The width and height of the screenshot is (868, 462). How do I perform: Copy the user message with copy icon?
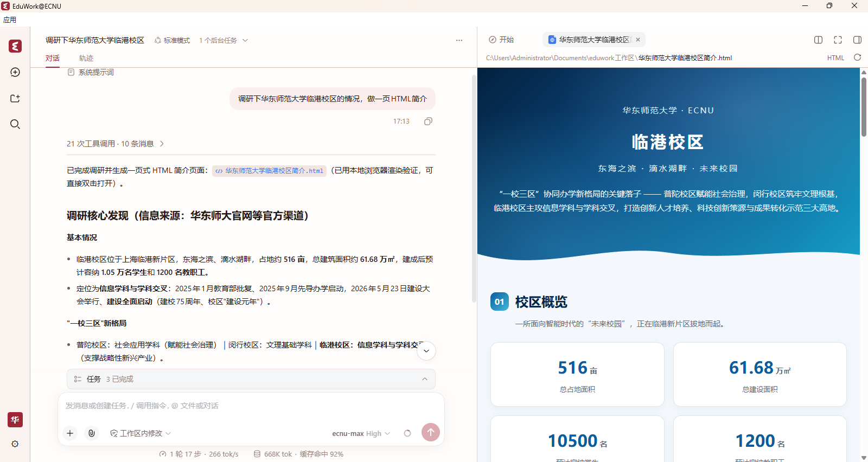click(428, 121)
